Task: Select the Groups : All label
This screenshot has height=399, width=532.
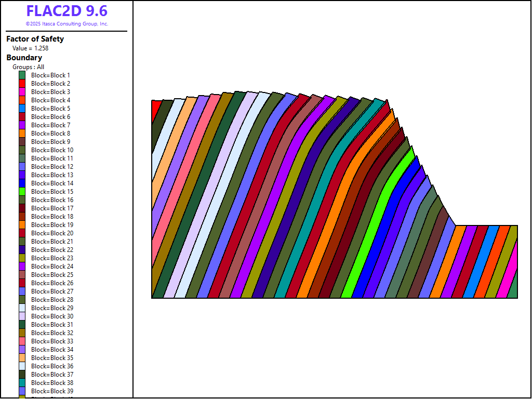Action: pos(28,67)
